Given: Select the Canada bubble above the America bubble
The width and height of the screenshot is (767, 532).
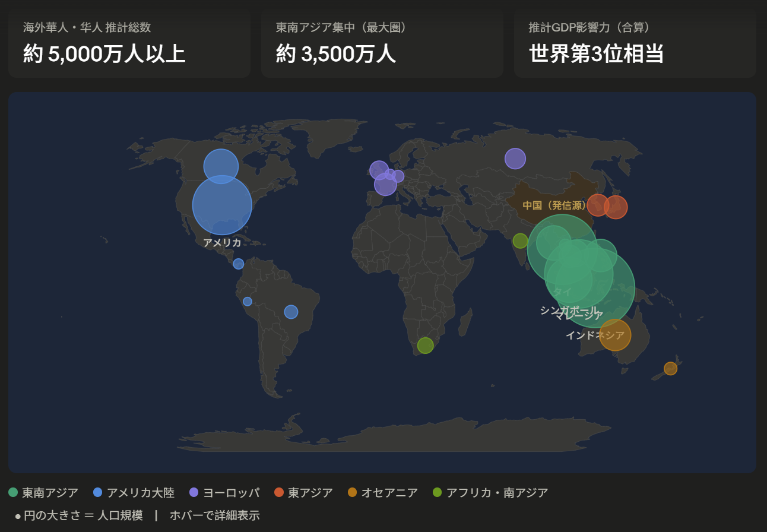Looking at the screenshot, I should pyautogui.click(x=221, y=166).
